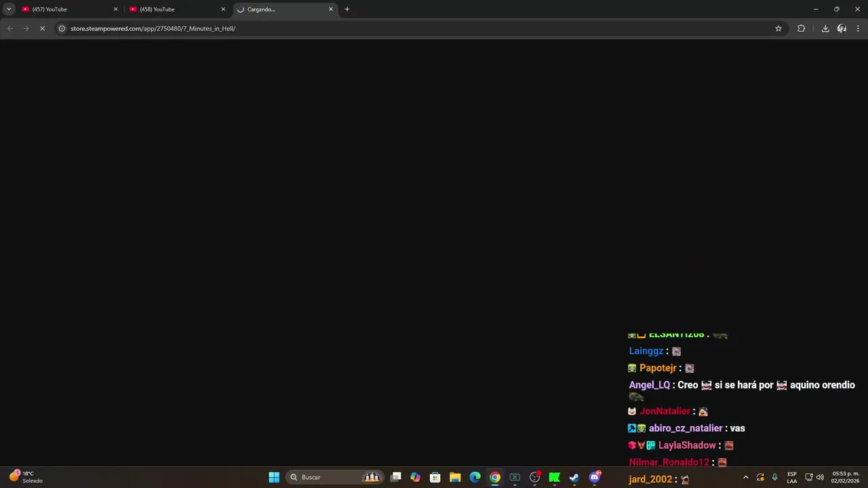
Task: Click chat username JonNatalier
Action: click(665, 411)
